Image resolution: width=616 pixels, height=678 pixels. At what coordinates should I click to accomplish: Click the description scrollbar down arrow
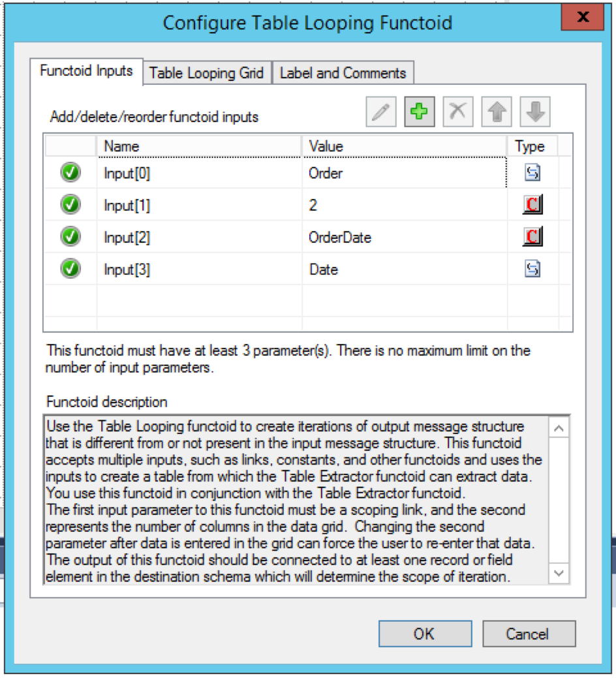[559, 574]
